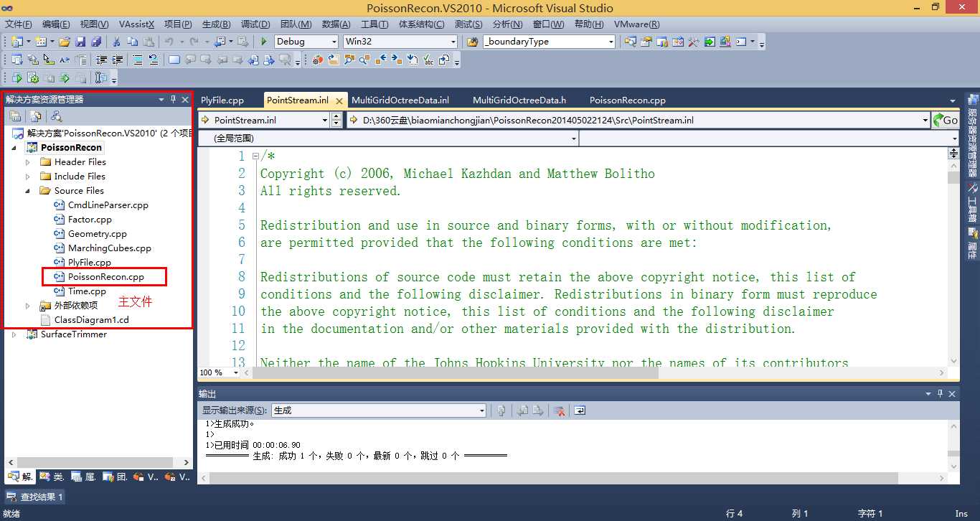980x521 pixels.
Task: Open the 查找结果 1 bottom tab
Action: [35, 497]
